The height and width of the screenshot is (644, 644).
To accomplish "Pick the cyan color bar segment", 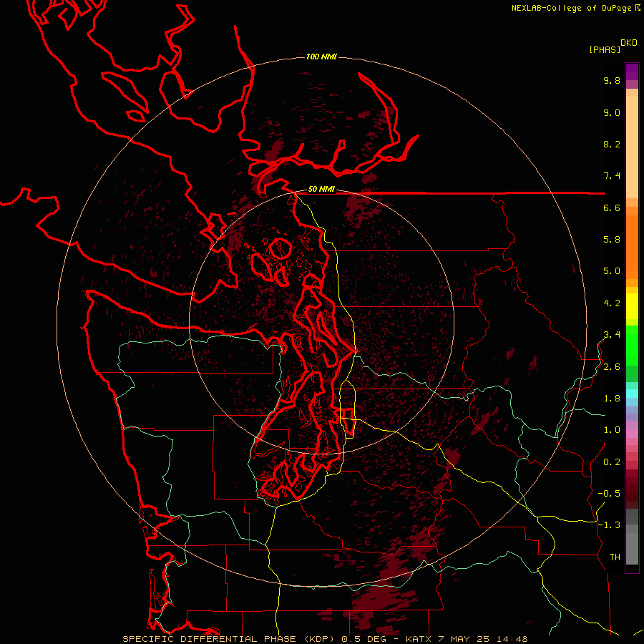I will click(632, 394).
